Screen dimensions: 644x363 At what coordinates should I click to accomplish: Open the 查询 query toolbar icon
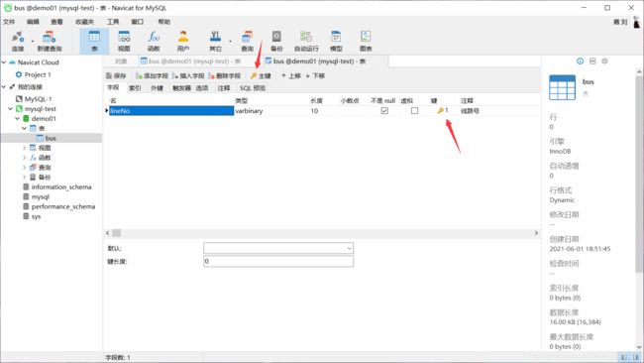tap(248, 41)
